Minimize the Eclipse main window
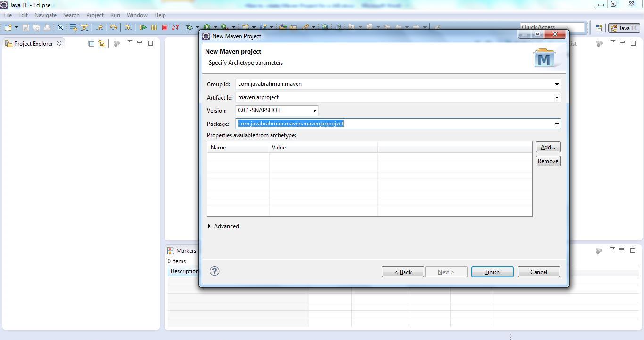This screenshot has height=340, width=644. (601, 4)
